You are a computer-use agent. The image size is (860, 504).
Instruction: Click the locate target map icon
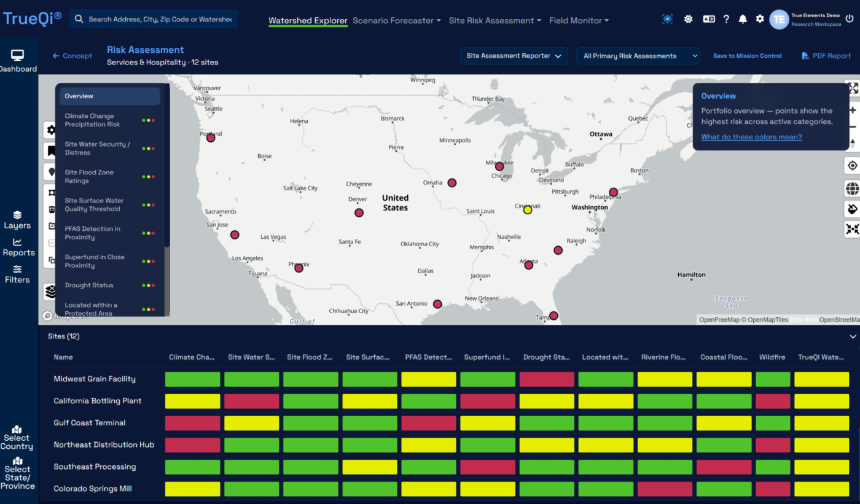(853, 166)
